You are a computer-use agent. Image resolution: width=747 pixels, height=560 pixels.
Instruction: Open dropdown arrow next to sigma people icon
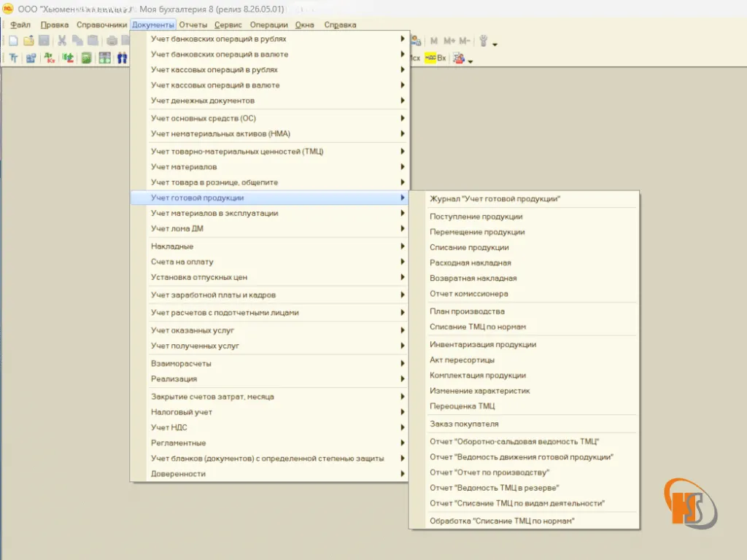pyautogui.click(x=471, y=61)
